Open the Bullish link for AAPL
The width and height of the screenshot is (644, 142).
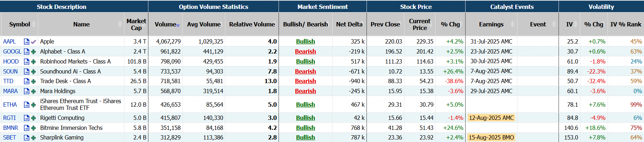(305, 42)
